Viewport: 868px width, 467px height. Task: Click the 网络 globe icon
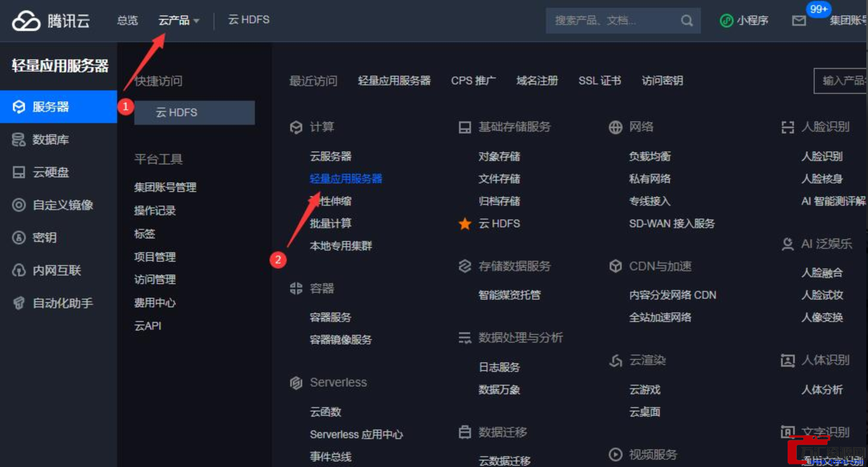(615, 127)
